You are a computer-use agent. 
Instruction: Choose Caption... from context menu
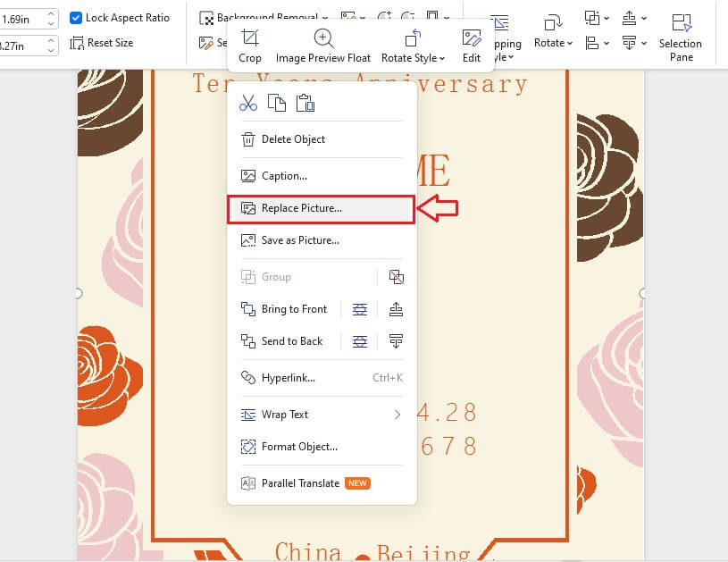coord(322,176)
